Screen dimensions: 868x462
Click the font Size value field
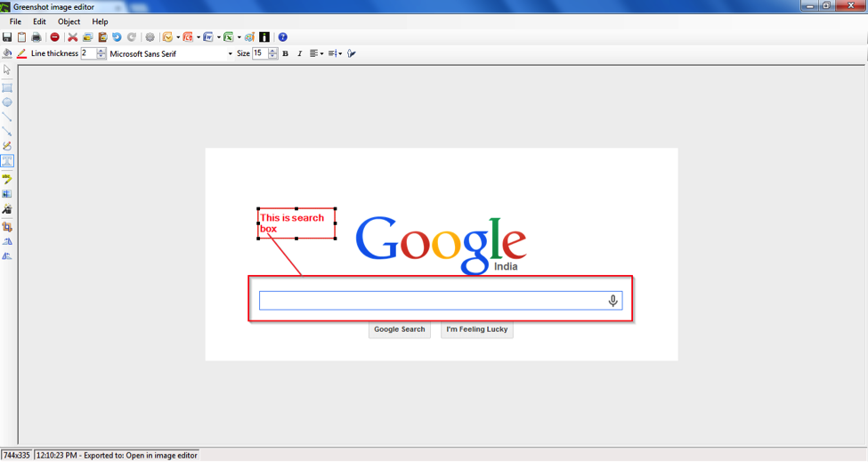point(260,53)
